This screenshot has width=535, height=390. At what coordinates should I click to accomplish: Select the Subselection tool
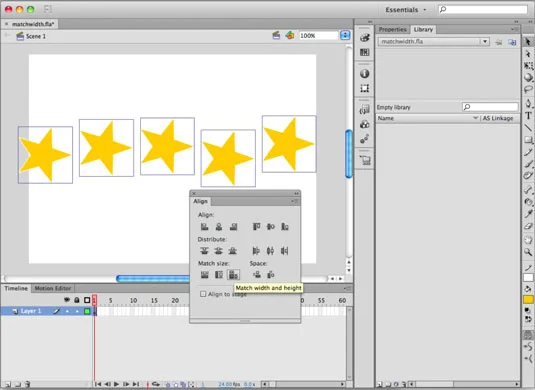528,54
